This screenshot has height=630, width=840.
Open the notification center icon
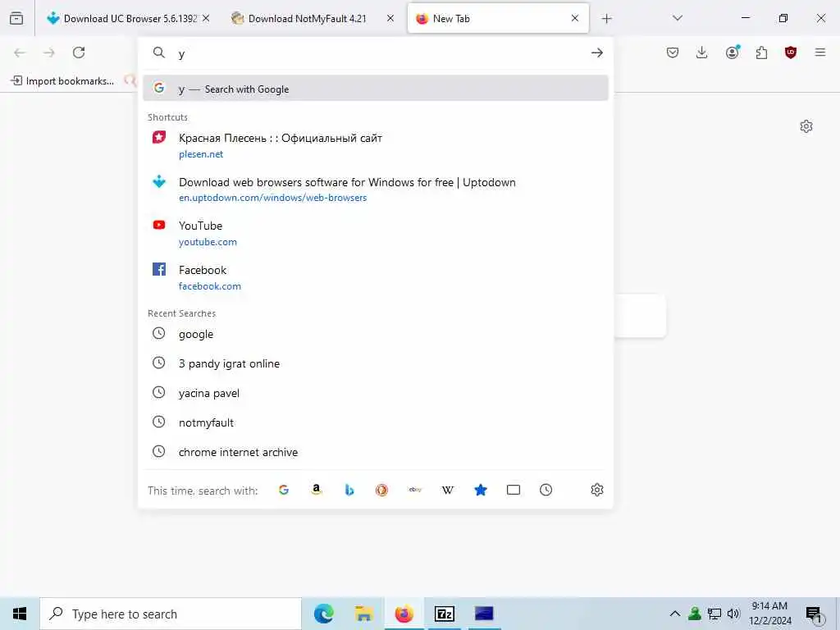pos(815,614)
